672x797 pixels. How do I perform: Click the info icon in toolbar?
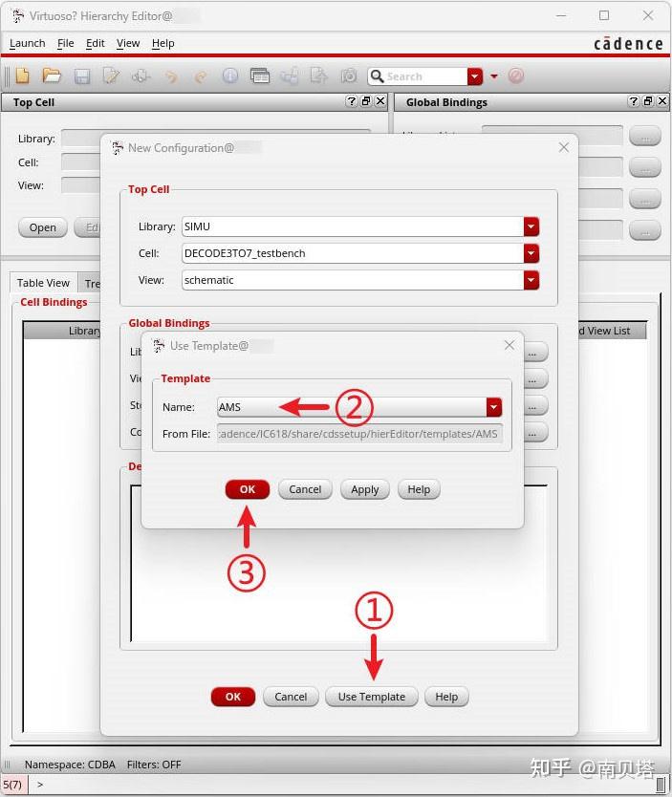point(229,76)
